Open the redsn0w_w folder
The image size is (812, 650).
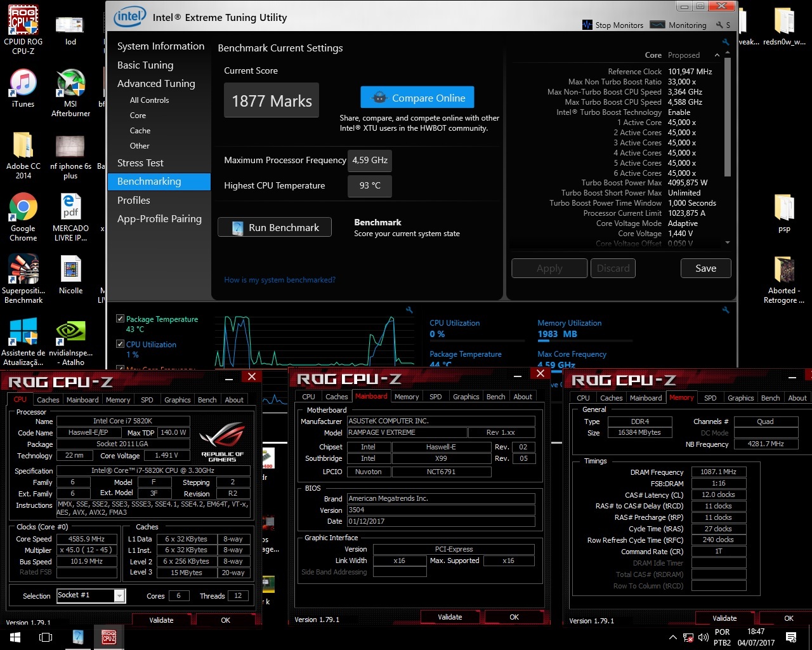point(785,25)
